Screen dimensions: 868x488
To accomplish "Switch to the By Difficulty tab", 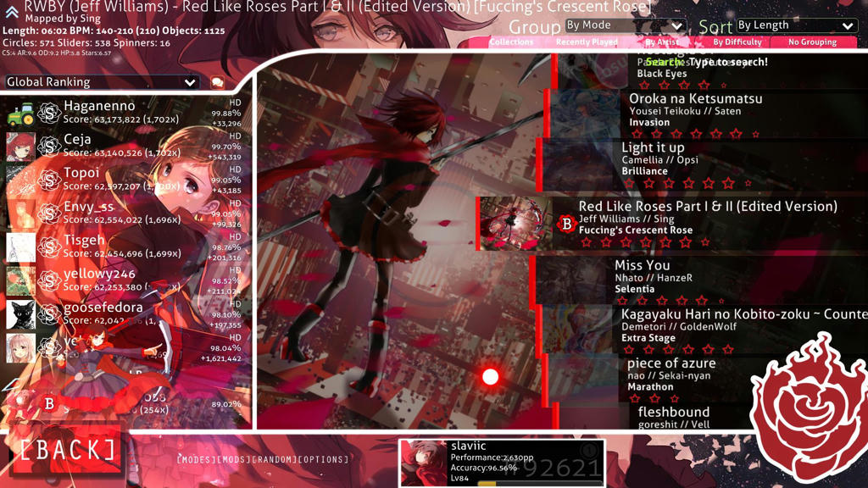I will (737, 42).
